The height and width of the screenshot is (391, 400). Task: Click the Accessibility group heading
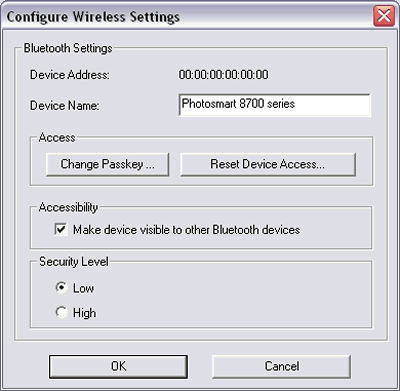click(68, 207)
